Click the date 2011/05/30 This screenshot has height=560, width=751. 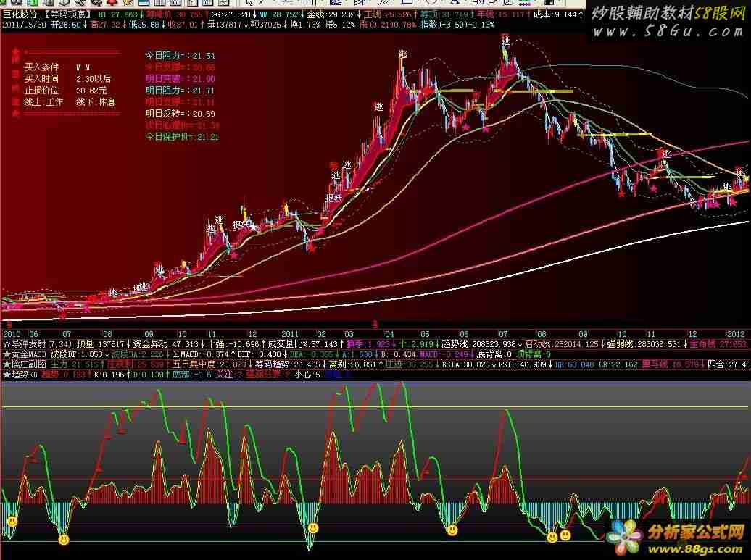[24, 25]
